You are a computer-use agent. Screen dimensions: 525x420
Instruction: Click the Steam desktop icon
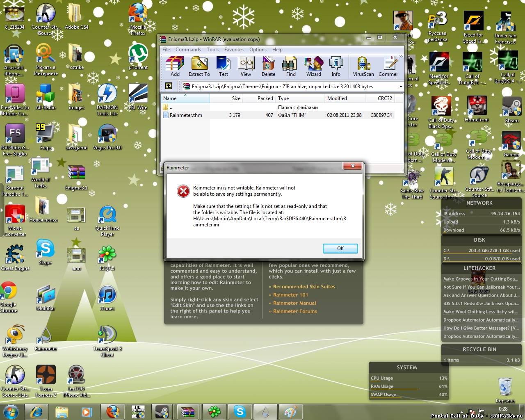(511, 110)
